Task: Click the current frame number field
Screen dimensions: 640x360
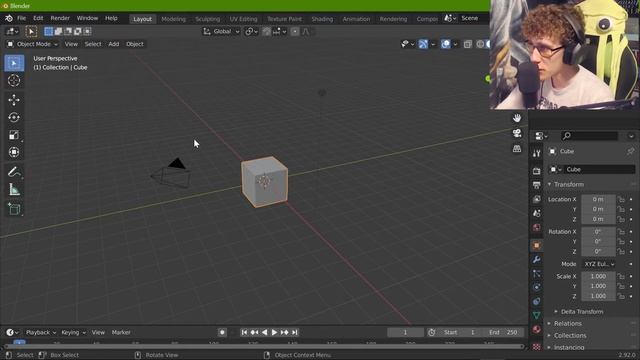Action: coord(405,333)
